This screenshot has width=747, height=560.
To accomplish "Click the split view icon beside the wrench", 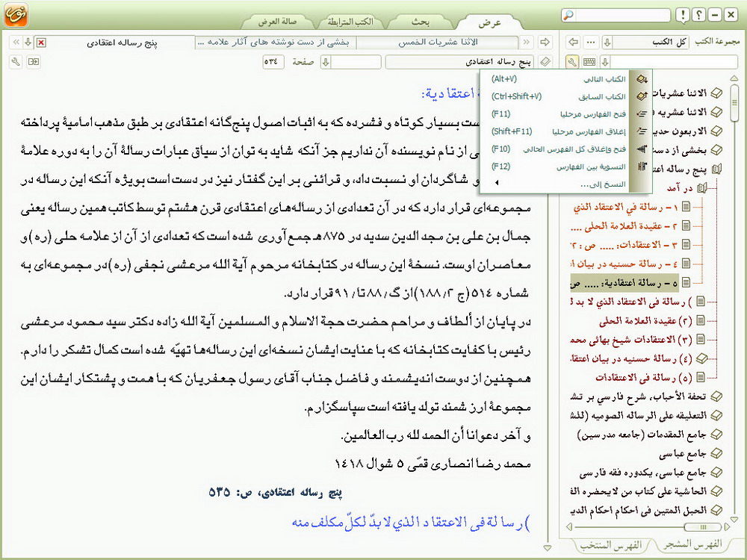I will pos(34,61).
